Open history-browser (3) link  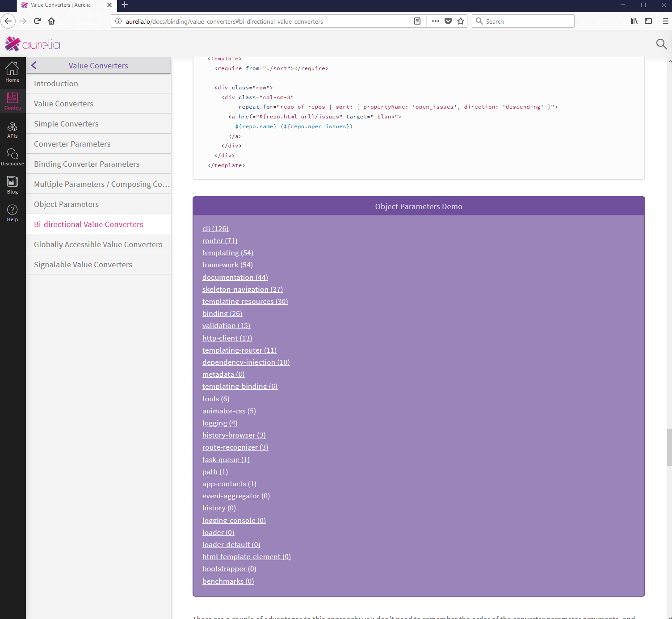234,435
